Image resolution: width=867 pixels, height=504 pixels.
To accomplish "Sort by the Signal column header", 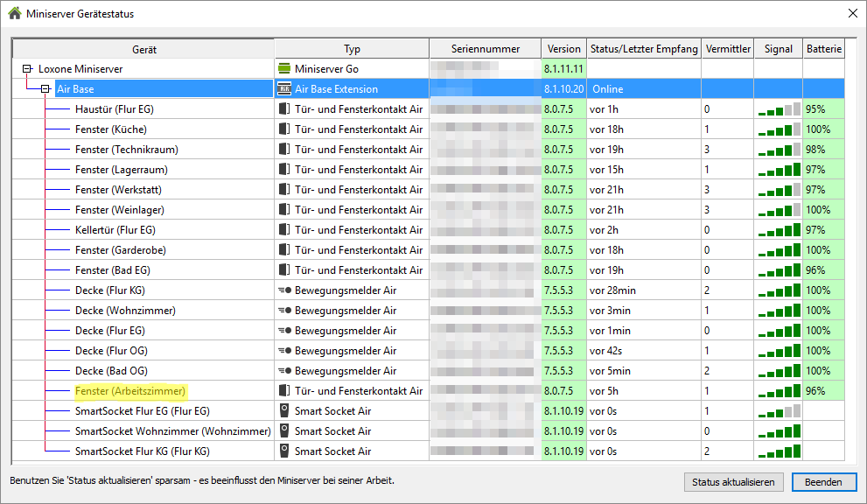I will tap(779, 49).
